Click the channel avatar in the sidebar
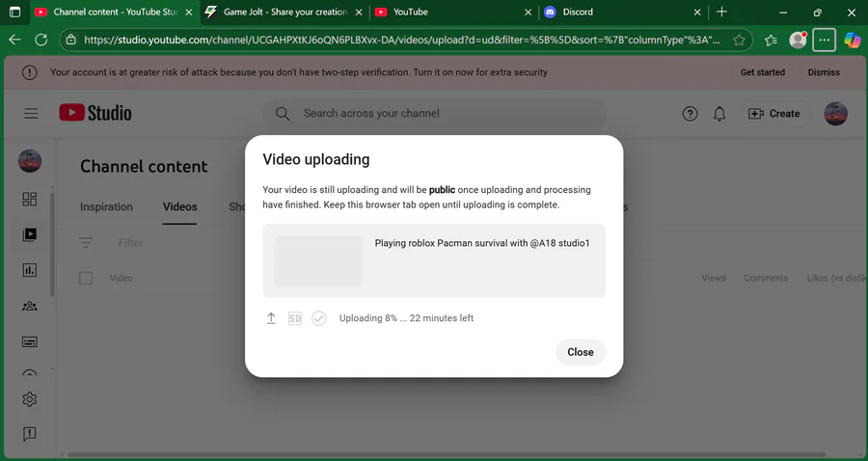The height and width of the screenshot is (461, 868). click(30, 161)
